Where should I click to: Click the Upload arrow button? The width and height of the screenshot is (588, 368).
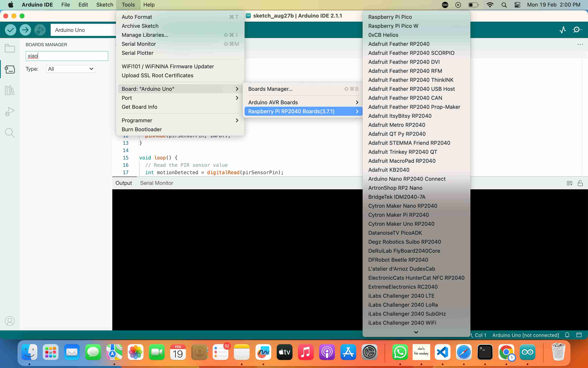25,30
